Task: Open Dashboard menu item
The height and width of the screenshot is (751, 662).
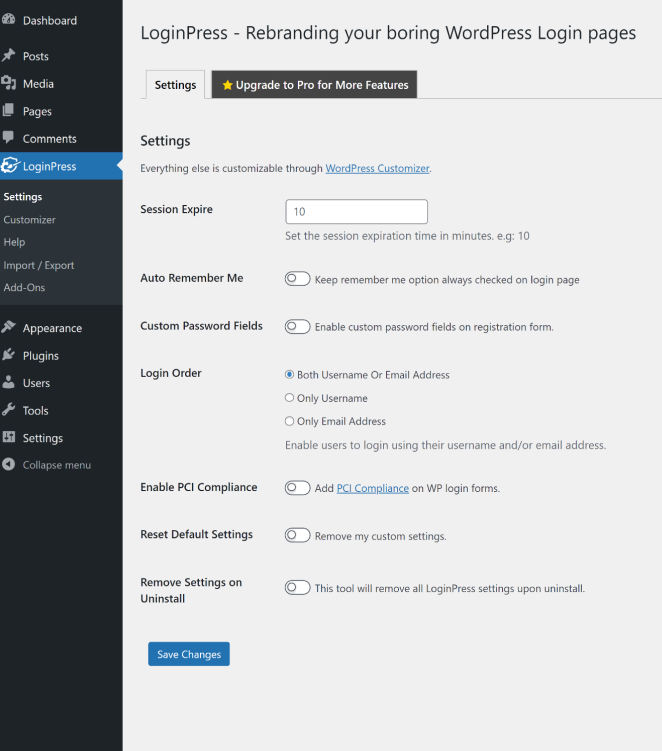Action: coord(61,20)
